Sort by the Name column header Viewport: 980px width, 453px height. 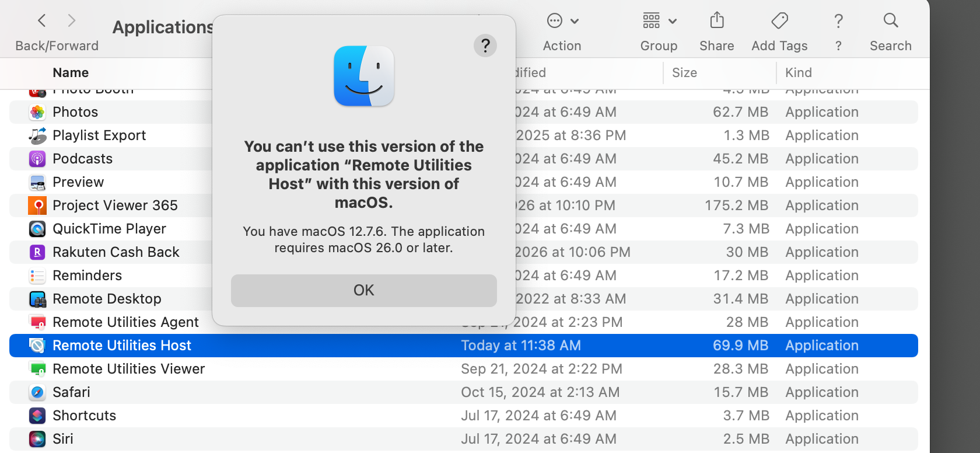pos(71,72)
